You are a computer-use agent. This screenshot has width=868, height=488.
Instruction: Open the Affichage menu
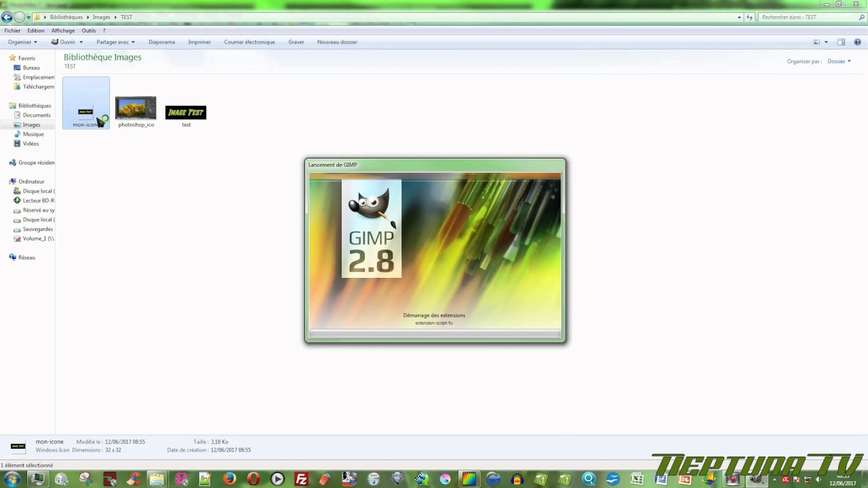[62, 30]
